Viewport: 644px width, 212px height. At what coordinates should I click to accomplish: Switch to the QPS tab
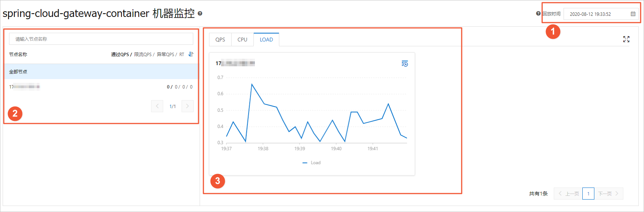coord(220,40)
